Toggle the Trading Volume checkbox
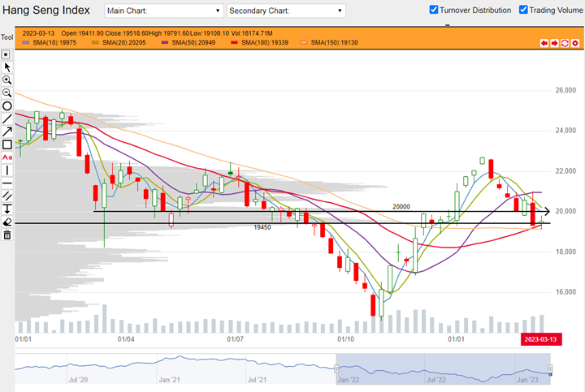The height and width of the screenshot is (392, 585). pos(522,10)
